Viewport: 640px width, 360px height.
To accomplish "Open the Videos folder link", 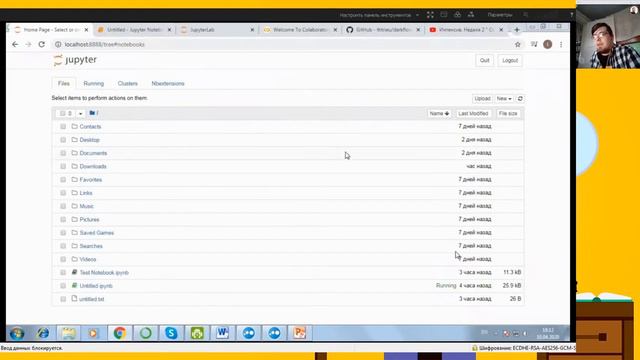I will tap(88, 259).
